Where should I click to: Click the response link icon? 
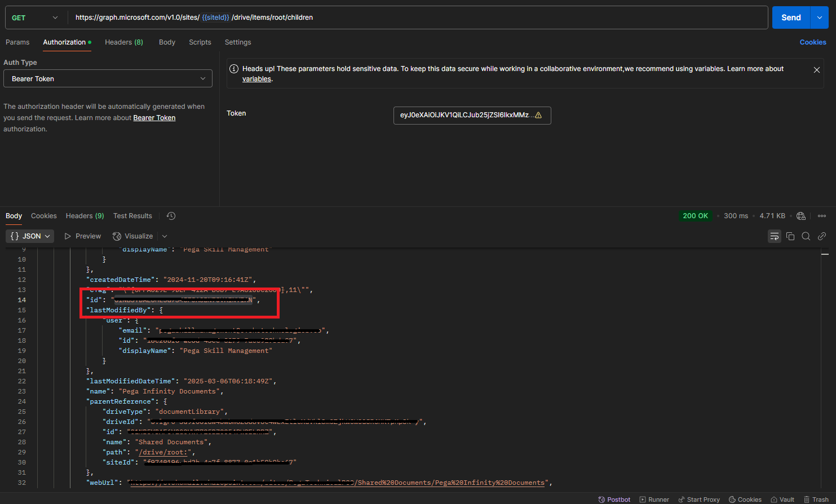[x=822, y=236]
